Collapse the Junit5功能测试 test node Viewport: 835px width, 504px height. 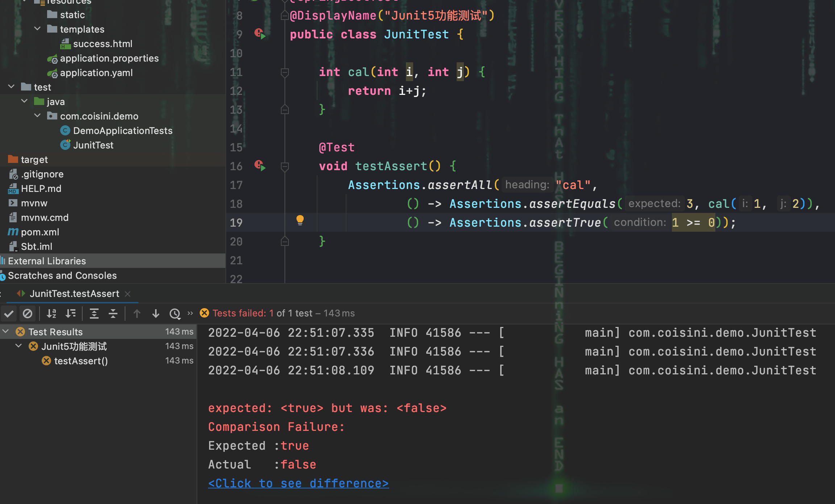(18, 346)
